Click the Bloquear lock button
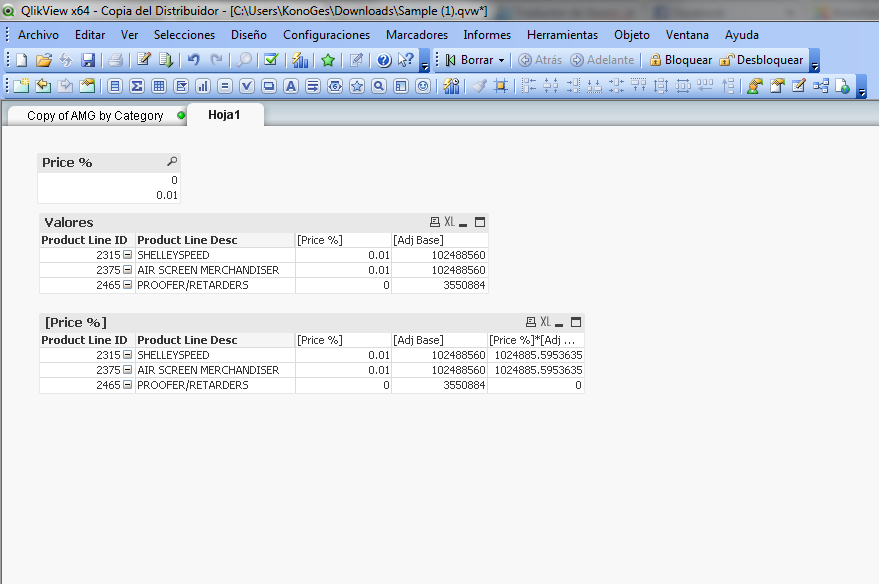The height and width of the screenshot is (584, 879). coord(681,60)
